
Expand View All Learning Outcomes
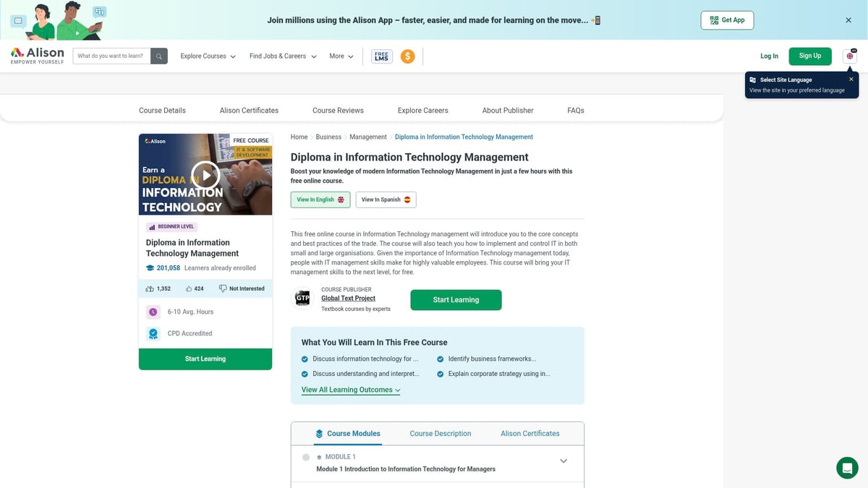[x=351, y=390]
